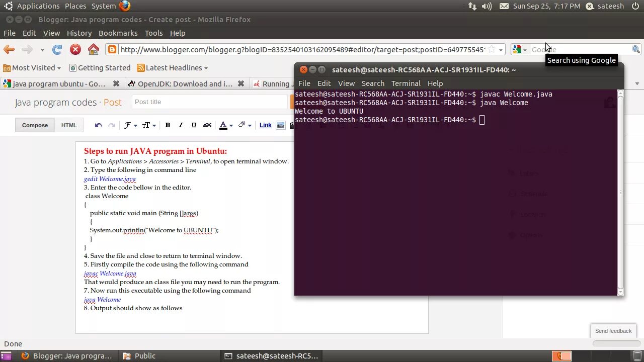This screenshot has width=644, height=362.
Task: Expand the Most Visited bookmarks folder
Action: [32, 68]
